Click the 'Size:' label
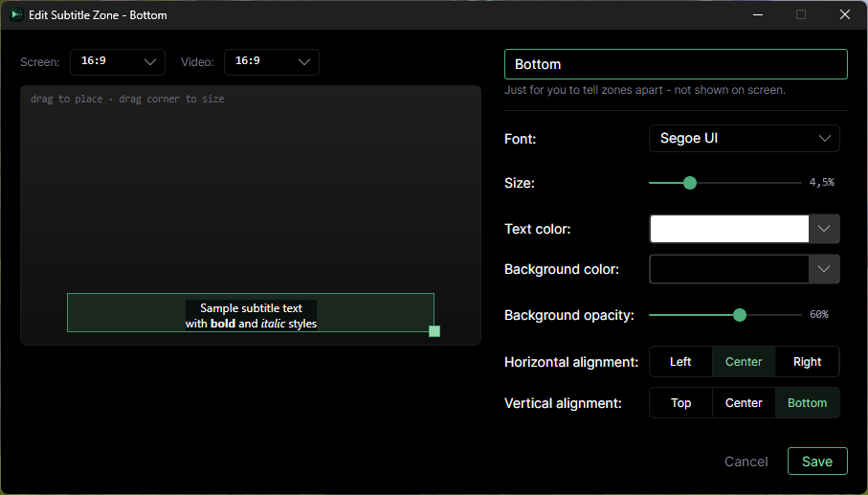 (520, 183)
